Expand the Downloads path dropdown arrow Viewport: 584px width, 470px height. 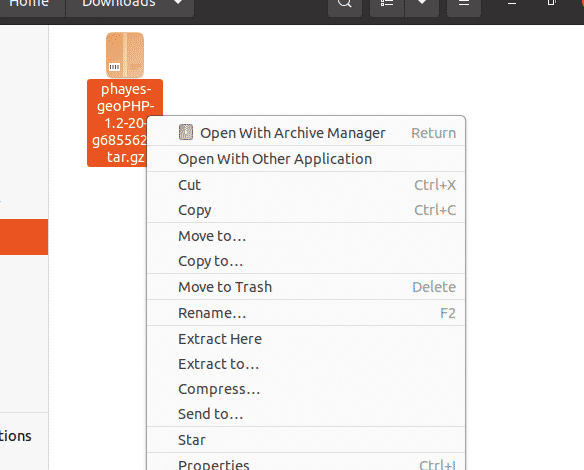(178, 3)
